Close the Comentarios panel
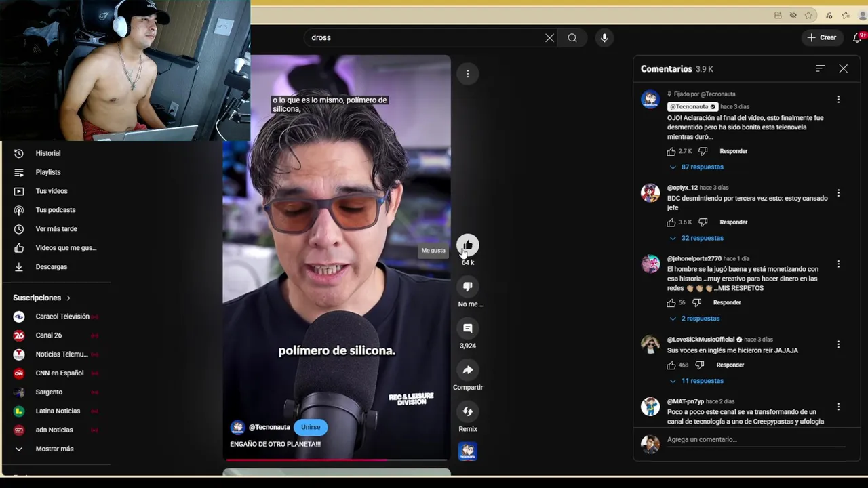Viewport: 868px width, 488px height. pos(843,68)
